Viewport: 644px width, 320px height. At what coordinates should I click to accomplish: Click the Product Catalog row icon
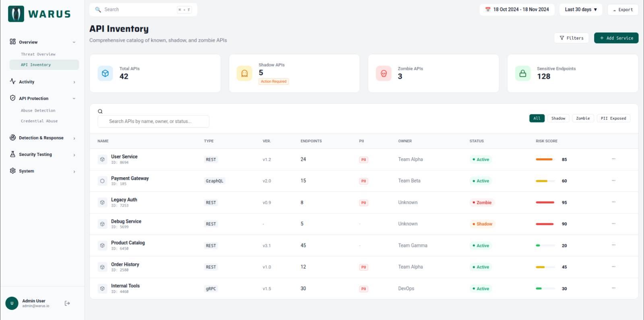(102, 245)
